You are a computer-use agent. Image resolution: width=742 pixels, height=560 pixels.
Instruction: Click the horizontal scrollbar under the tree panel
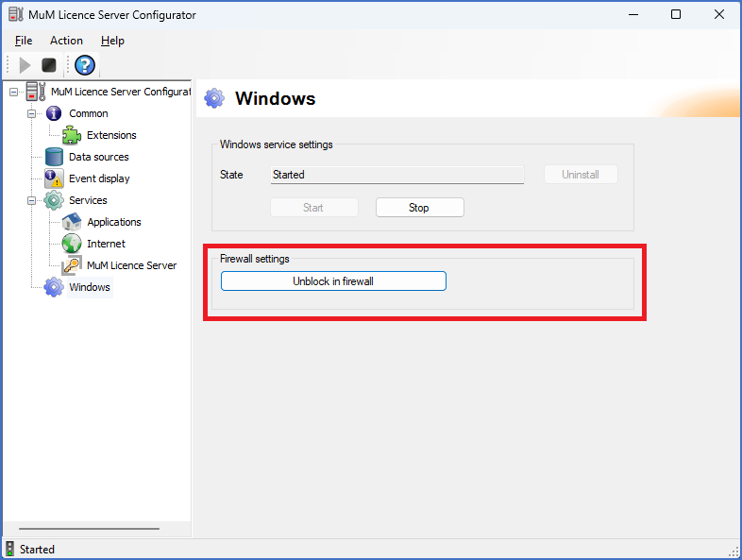tap(89, 529)
